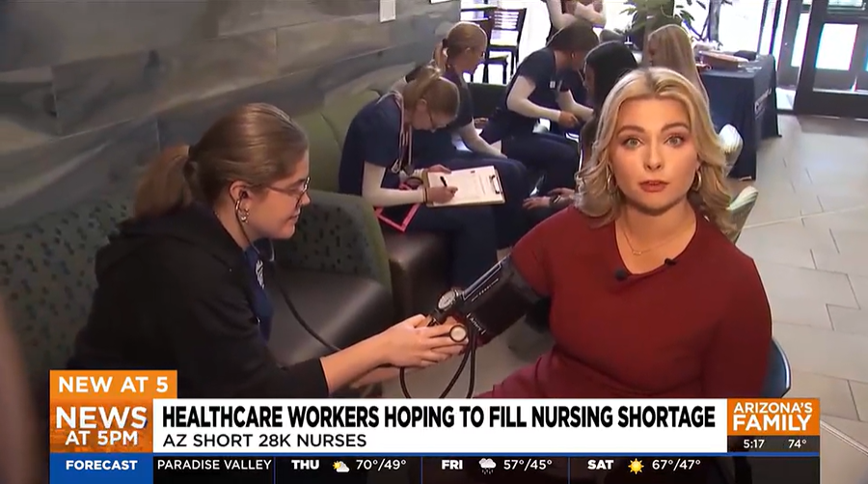Screen dimensions: 868x484
Task: Click the 'NEWS AT 5PM' logo
Action: 101,426
